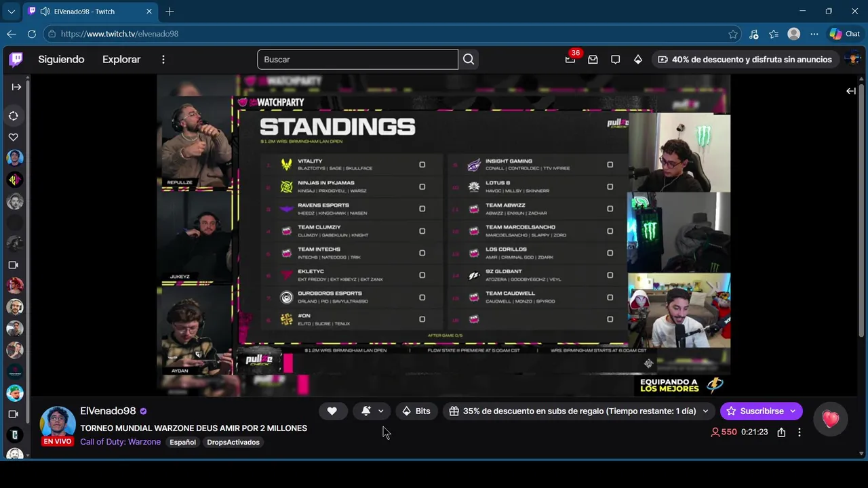The image size is (868, 488).
Task: Open the Twitch home logo
Action: (16, 60)
